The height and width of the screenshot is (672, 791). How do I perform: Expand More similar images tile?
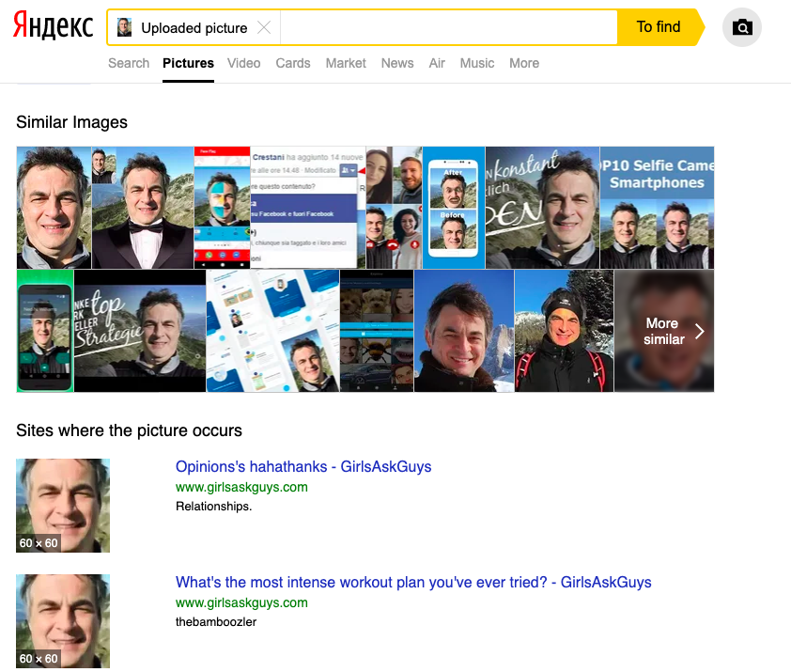(664, 331)
